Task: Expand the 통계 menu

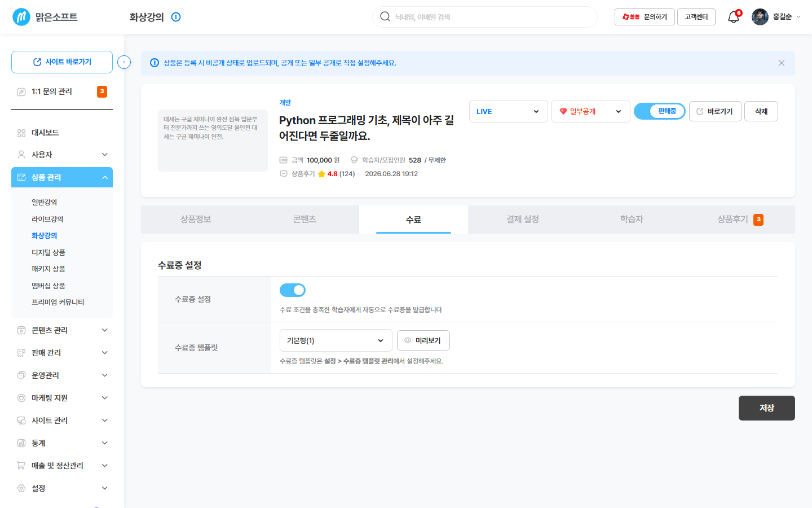Action: [x=105, y=443]
